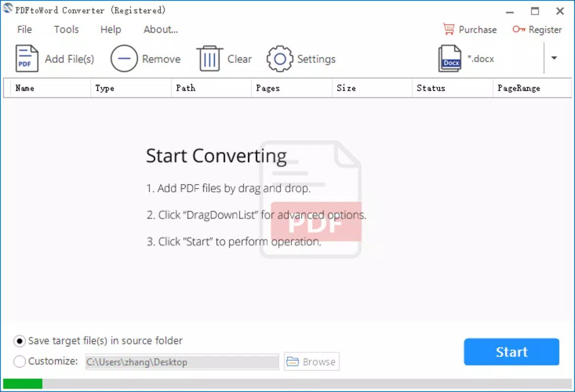Select Save target file(s) in source folder
The width and height of the screenshot is (575, 392).
[98, 341]
